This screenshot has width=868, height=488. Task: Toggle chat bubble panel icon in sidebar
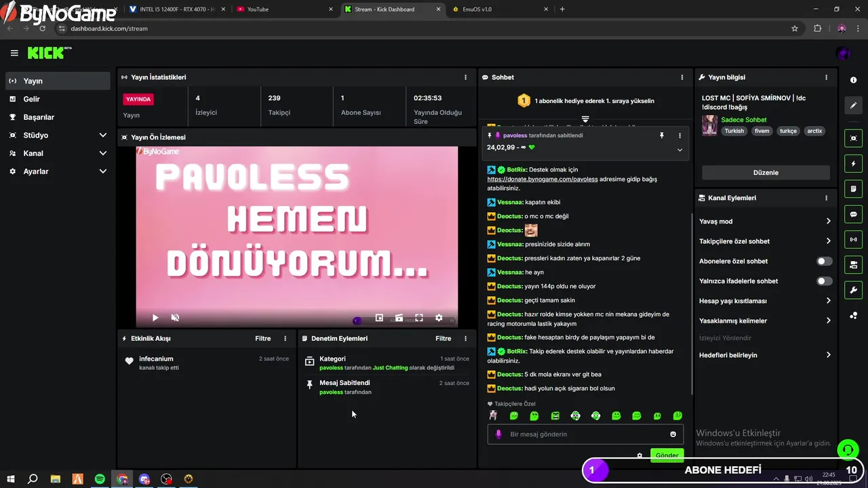[853, 214]
